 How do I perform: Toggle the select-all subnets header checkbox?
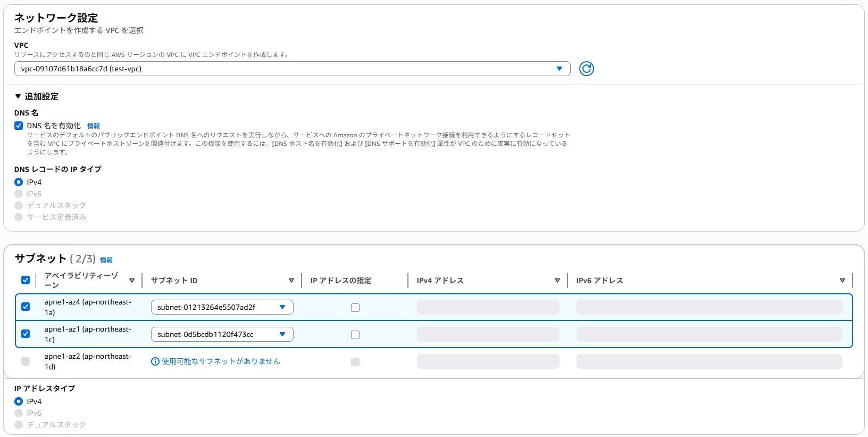25,280
